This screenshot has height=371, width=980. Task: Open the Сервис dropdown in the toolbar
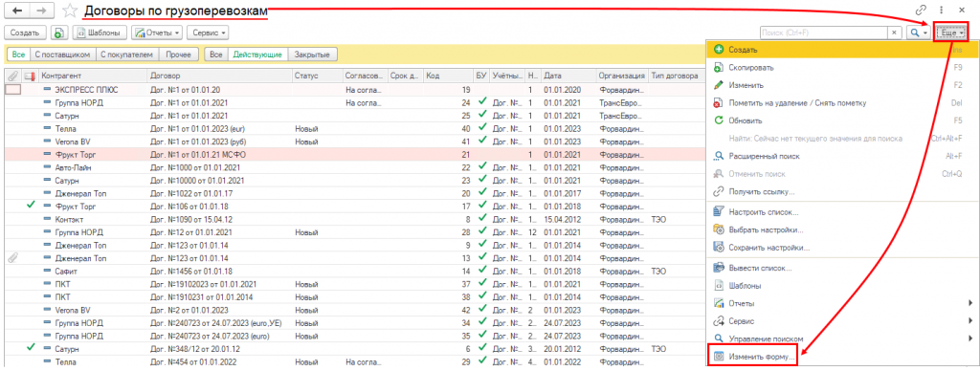click(x=208, y=33)
